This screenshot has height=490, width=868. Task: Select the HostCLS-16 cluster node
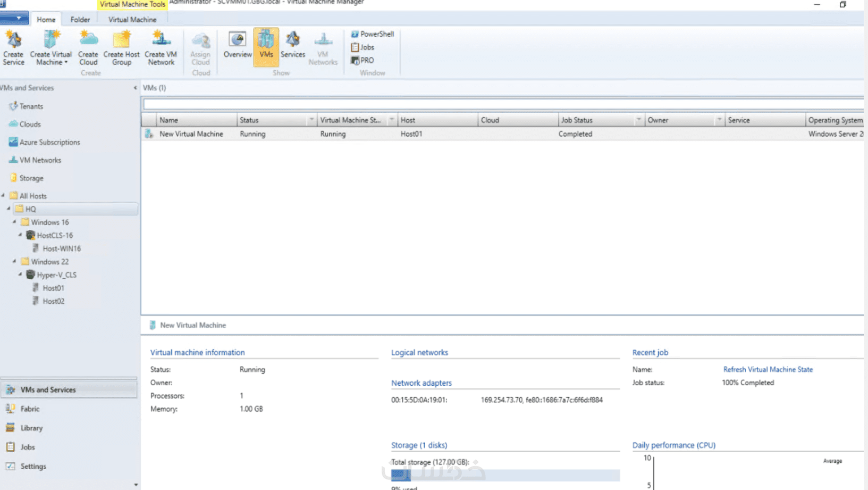point(49,235)
